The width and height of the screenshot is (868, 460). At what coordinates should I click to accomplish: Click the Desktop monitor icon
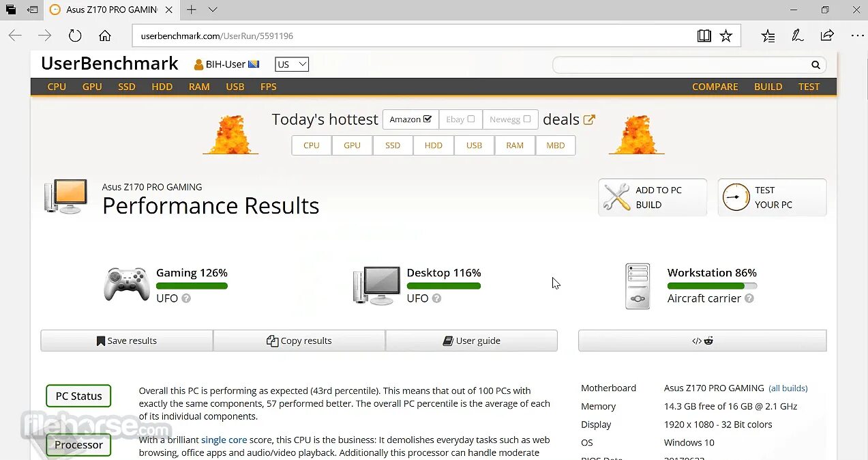[376, 286]
